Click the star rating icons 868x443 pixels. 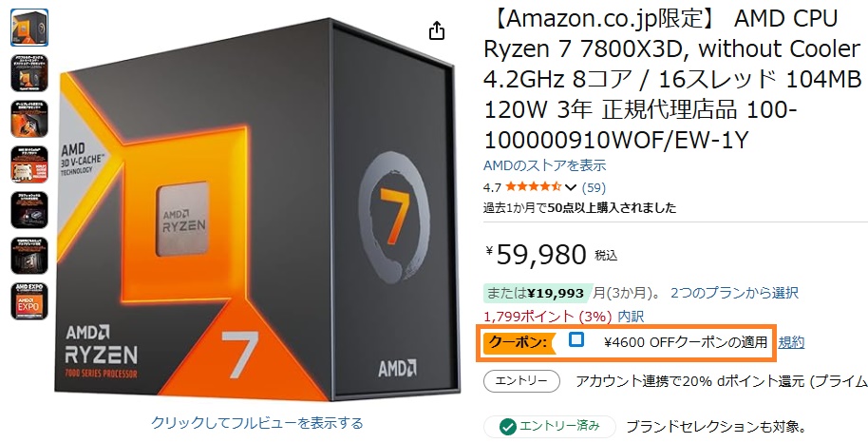click(x=533, y=187)
